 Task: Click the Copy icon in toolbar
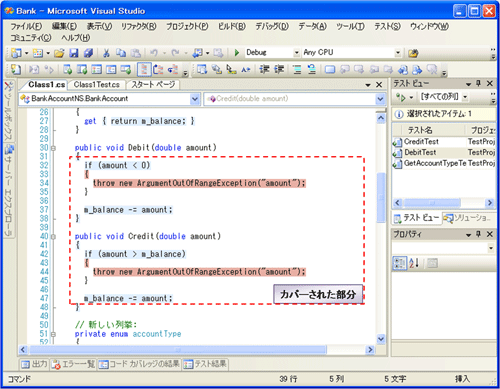pyautogui.click(x=121, y=53)
